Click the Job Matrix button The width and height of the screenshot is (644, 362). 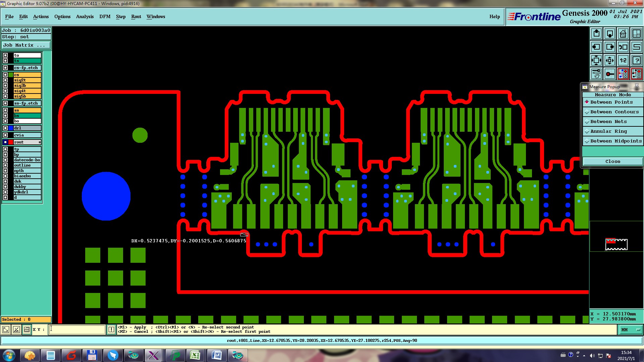[26, 45]
